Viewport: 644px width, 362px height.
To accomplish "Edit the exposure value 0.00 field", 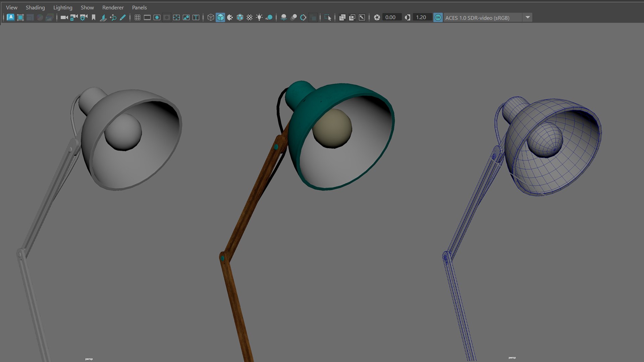I will pyautogui.click(x=392, y=17).
